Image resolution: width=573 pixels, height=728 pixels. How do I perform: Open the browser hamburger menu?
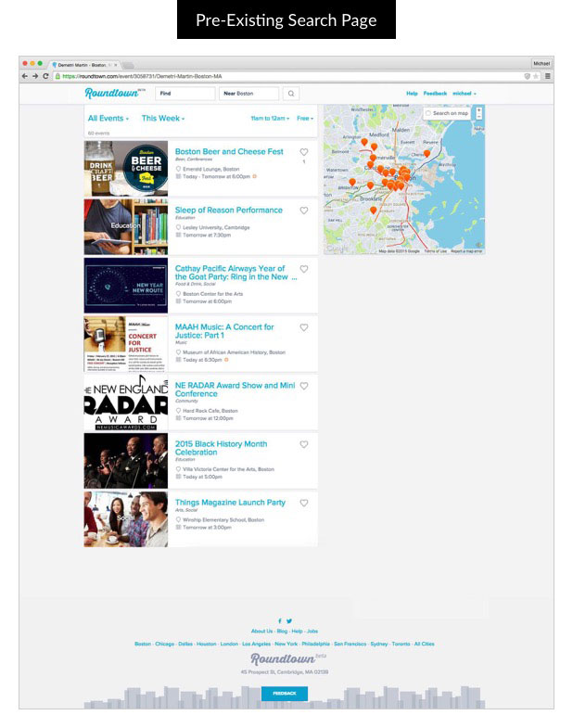(x=548, y=76)
